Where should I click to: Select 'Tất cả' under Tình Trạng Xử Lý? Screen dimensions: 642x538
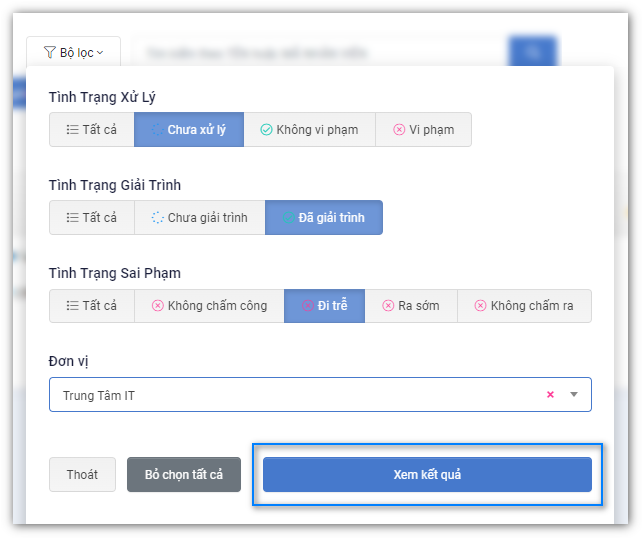coord(92,130)
